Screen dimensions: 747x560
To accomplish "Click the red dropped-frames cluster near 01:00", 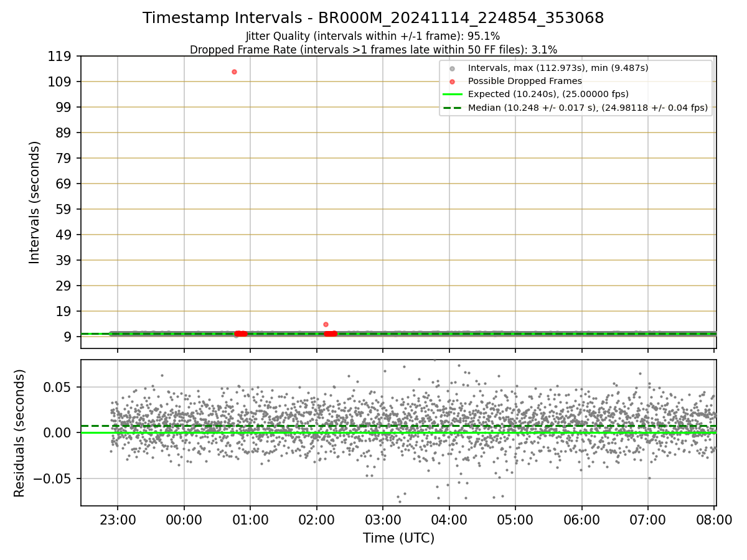I will pos(240,334).
